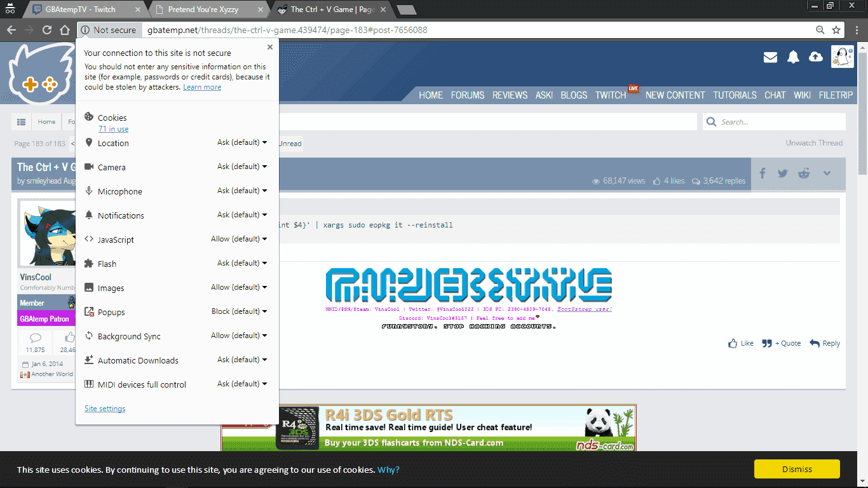The height and width of the screenshot is (488, 868).
Task: Open the Site settings link
Action: click(105, 409)
